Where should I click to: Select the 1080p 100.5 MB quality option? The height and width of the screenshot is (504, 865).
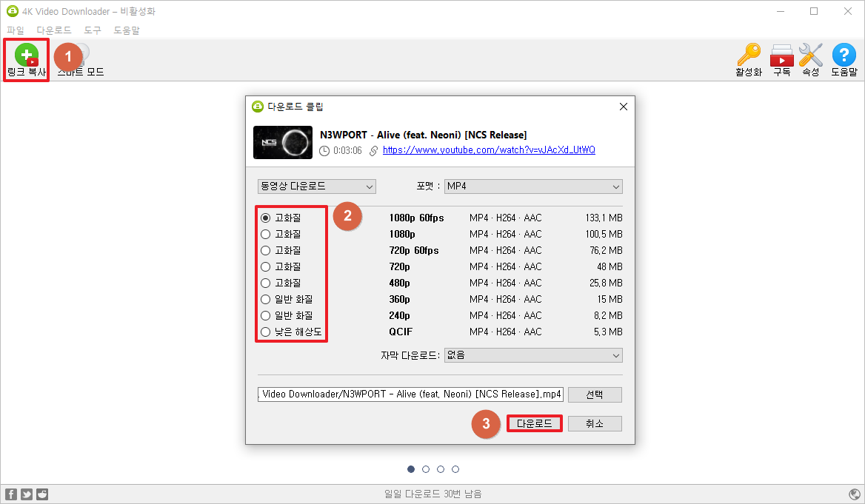click(x=265, y=234)
